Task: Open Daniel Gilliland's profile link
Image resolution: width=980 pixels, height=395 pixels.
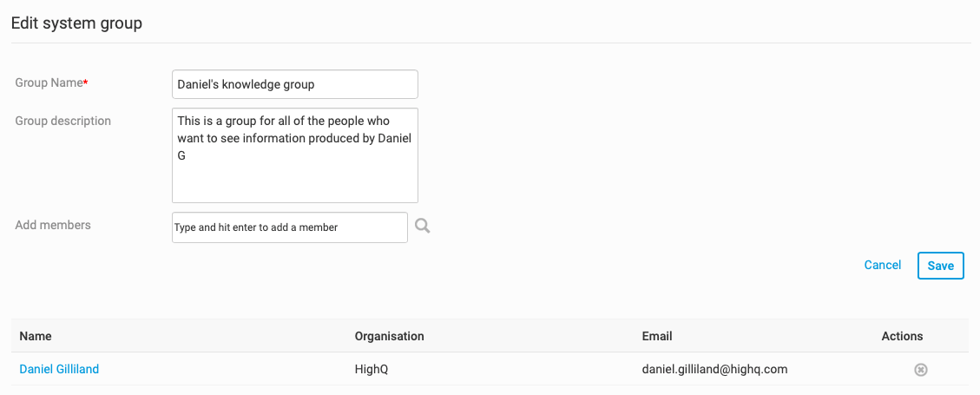Action: tap(59, 369)
